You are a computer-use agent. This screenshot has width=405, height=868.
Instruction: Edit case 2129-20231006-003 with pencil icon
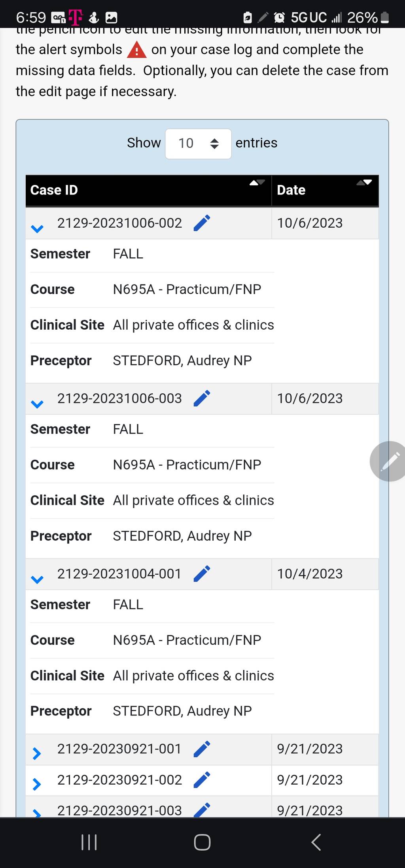pos(202,398)
